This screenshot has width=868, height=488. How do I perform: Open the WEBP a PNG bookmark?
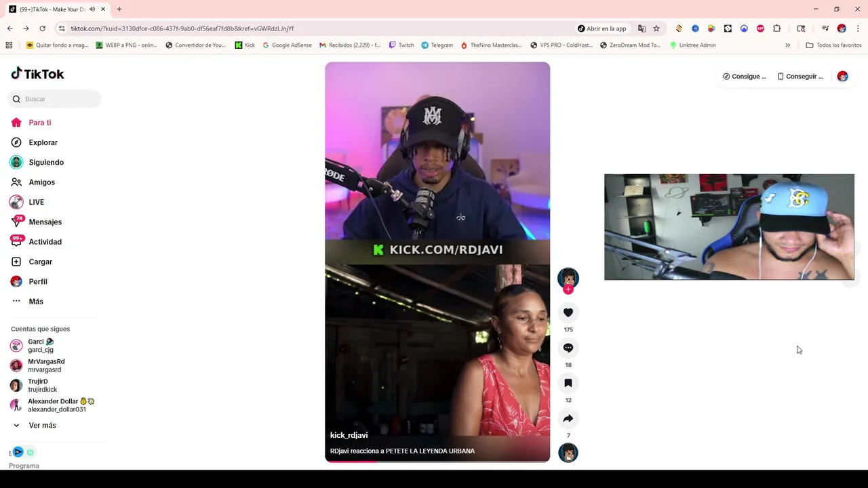[x=127, y=45]
